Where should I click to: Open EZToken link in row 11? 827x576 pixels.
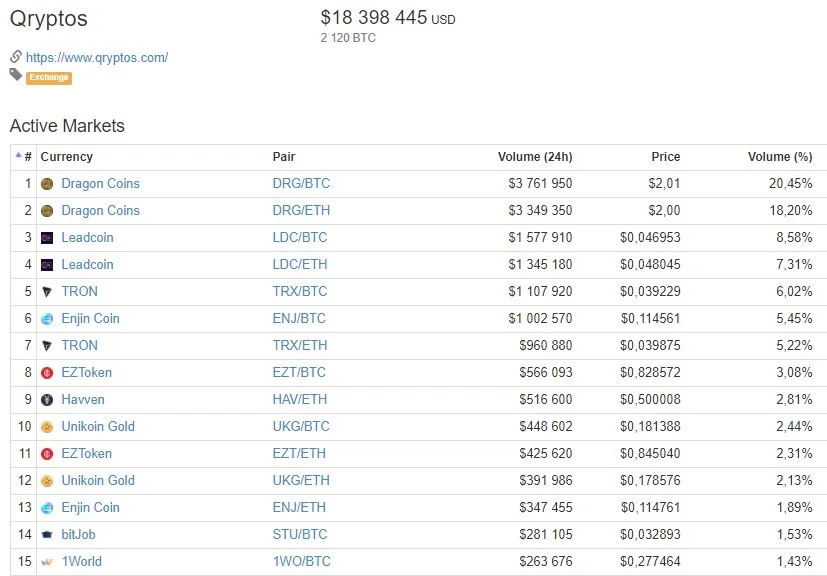tap(86, 454)
